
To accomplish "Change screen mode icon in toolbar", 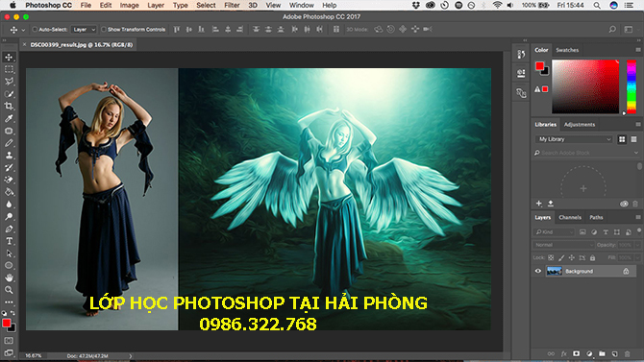I will (9, 352).
